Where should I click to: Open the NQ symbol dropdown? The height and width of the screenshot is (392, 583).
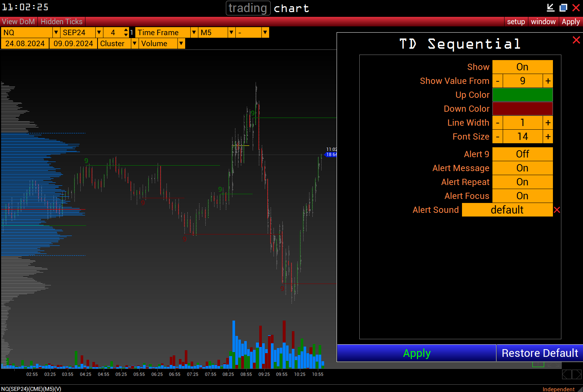[56, 33]
